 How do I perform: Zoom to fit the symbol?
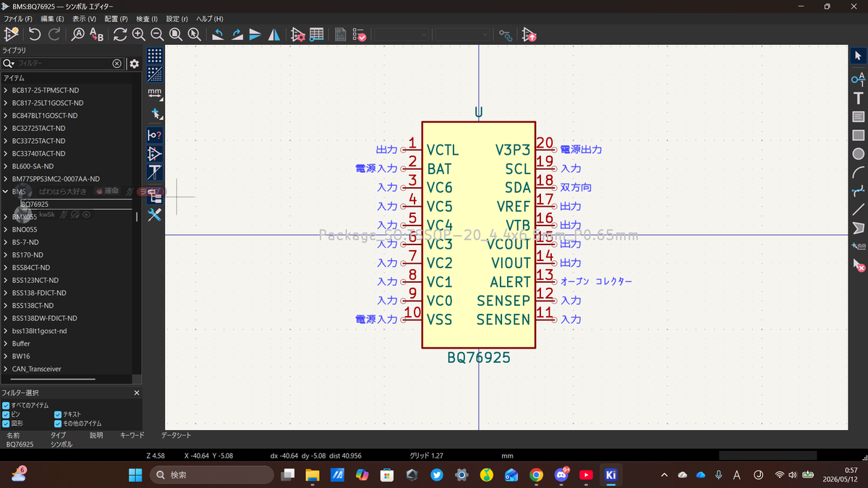(x=176, y=34)
